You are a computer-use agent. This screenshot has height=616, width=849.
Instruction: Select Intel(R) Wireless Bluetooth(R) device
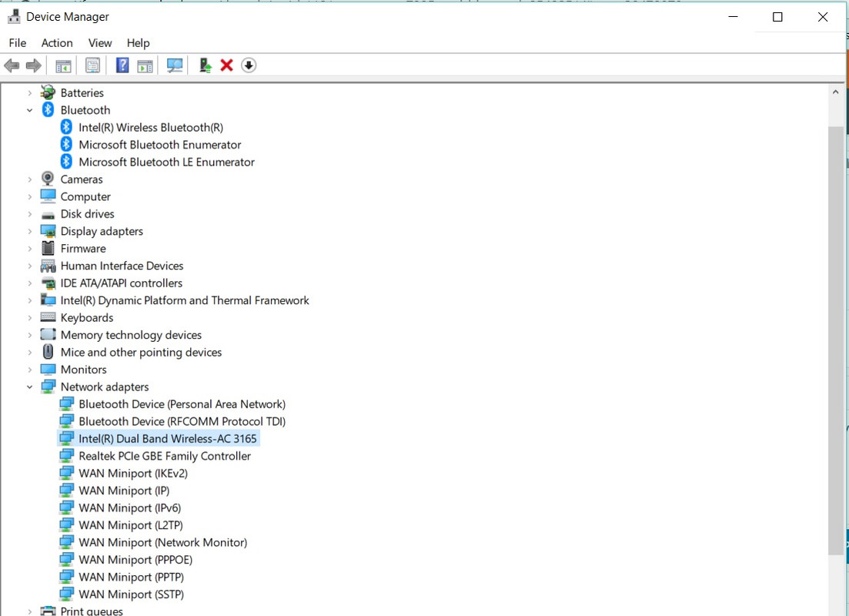(x=151, y=127)
